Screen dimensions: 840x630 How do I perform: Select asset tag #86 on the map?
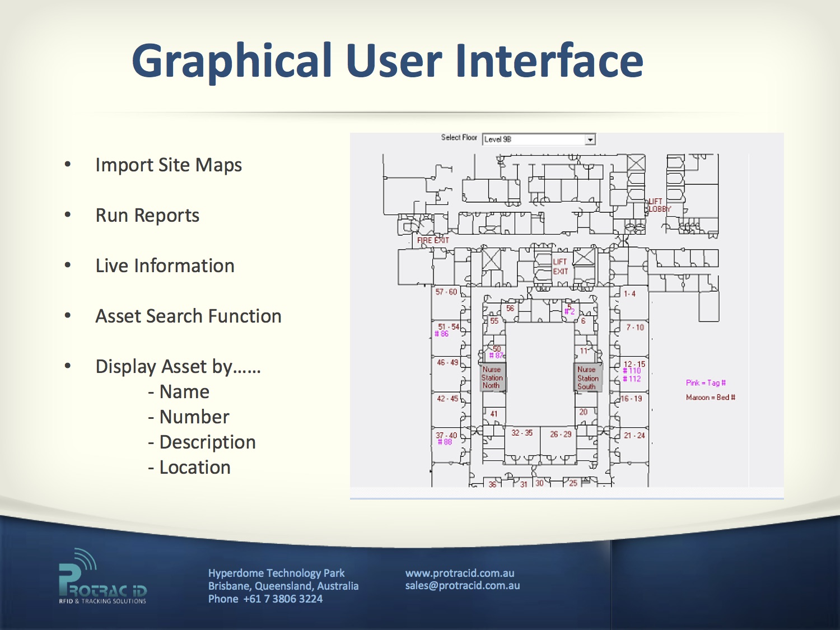[442, 334]
